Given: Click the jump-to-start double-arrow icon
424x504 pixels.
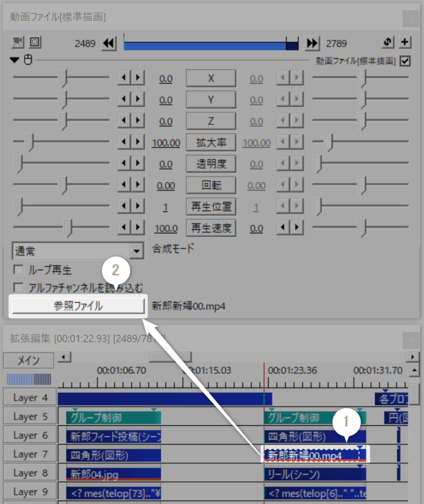Looking at the screenshot, I should click(x=108, y=43).
